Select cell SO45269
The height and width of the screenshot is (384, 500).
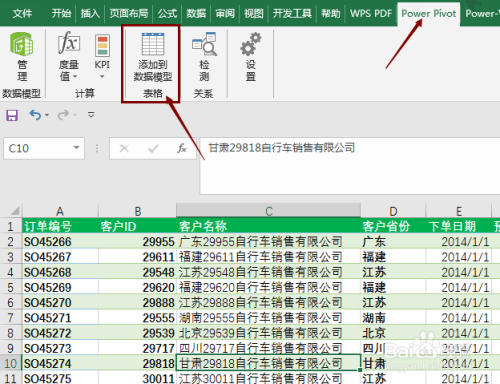click(60, 287)
